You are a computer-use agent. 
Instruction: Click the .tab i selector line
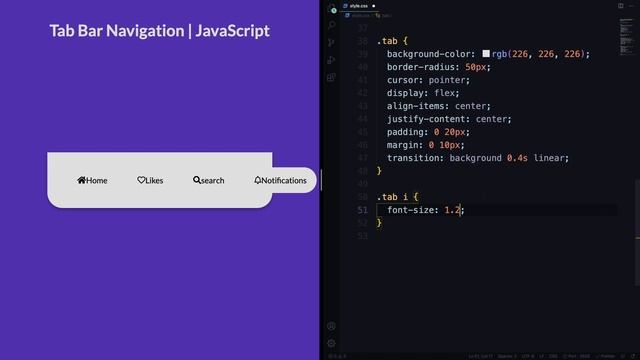[398, 197]
